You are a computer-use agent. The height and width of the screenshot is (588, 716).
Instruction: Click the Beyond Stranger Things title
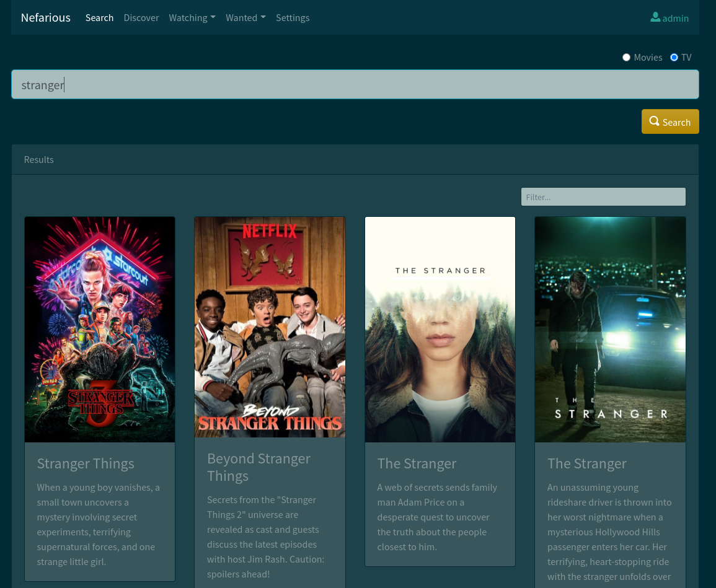pyautogui.click(x=259, y=467)
